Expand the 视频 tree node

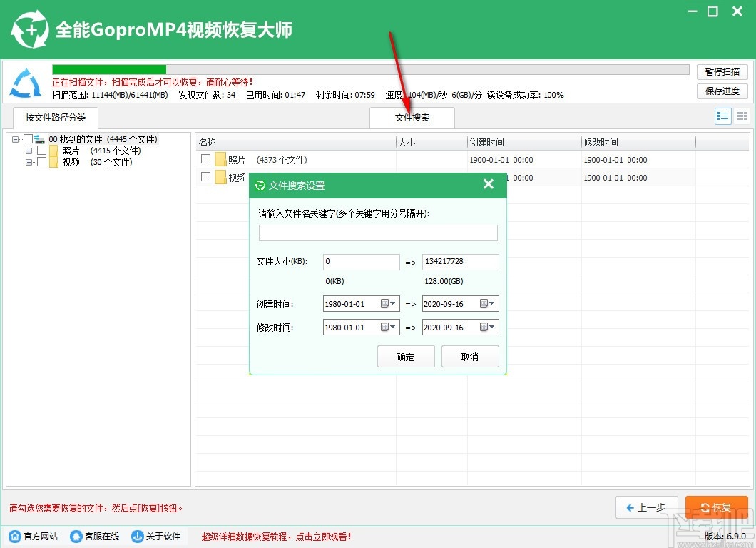[29, 162]
